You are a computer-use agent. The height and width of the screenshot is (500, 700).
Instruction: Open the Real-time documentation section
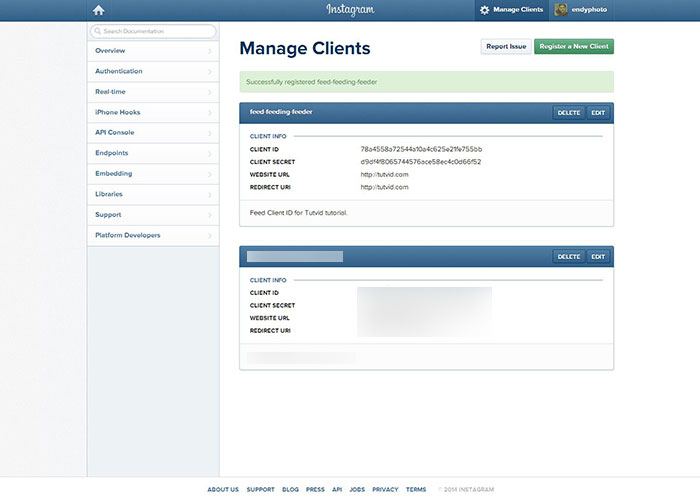153,92
